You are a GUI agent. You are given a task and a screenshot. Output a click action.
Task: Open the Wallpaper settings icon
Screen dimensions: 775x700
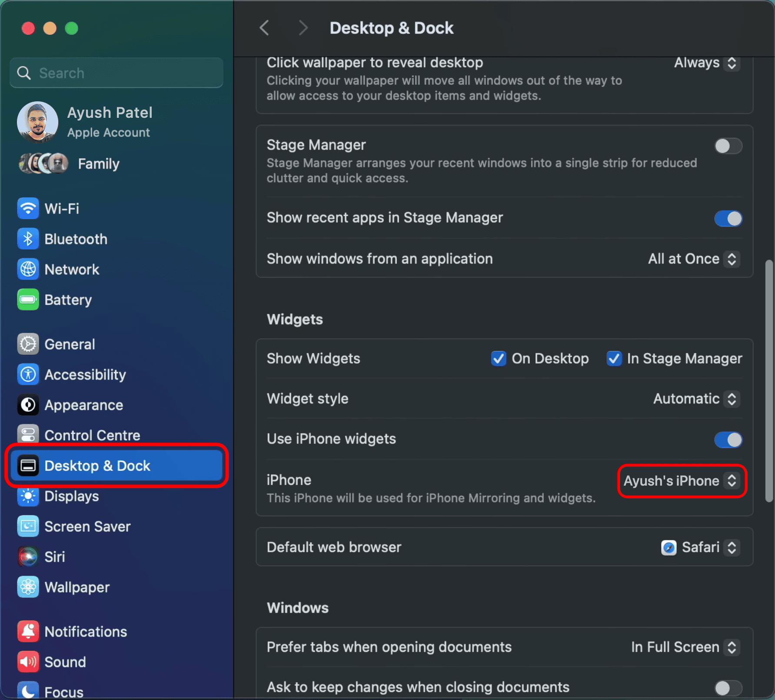coord(28,587)
